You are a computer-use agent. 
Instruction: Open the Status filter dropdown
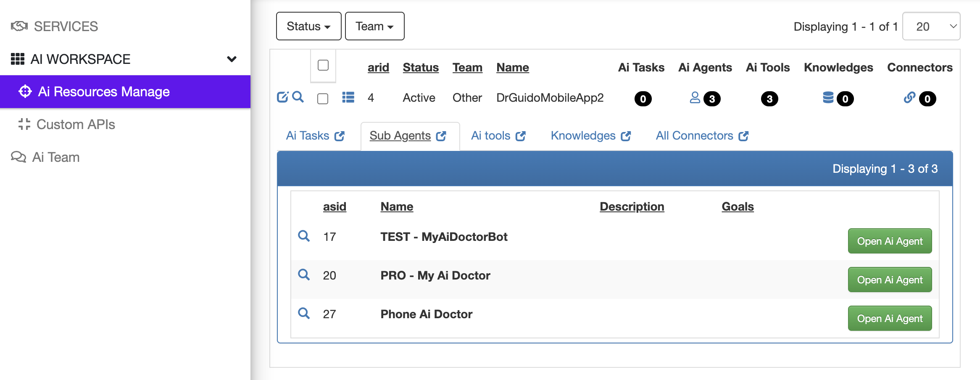(308, 26)
